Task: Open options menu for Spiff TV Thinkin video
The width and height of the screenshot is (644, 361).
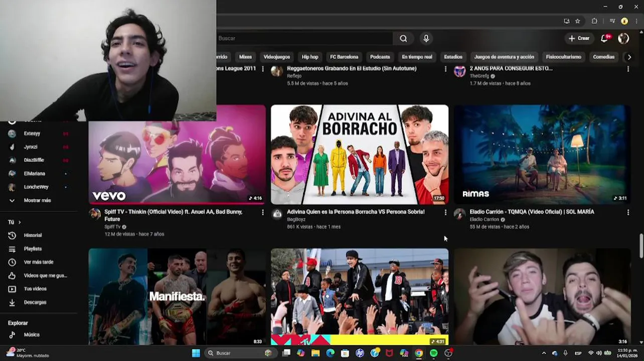Action: [x=262, y=213]
